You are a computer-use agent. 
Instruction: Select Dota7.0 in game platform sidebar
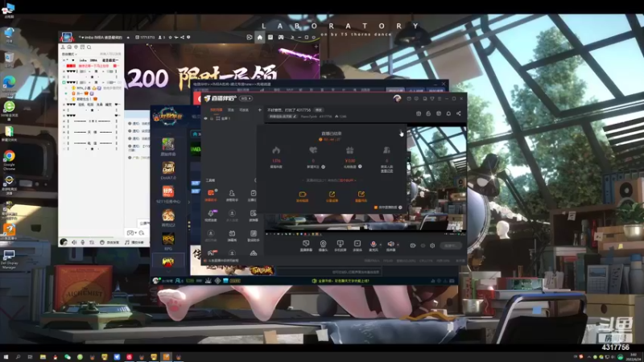168,171
